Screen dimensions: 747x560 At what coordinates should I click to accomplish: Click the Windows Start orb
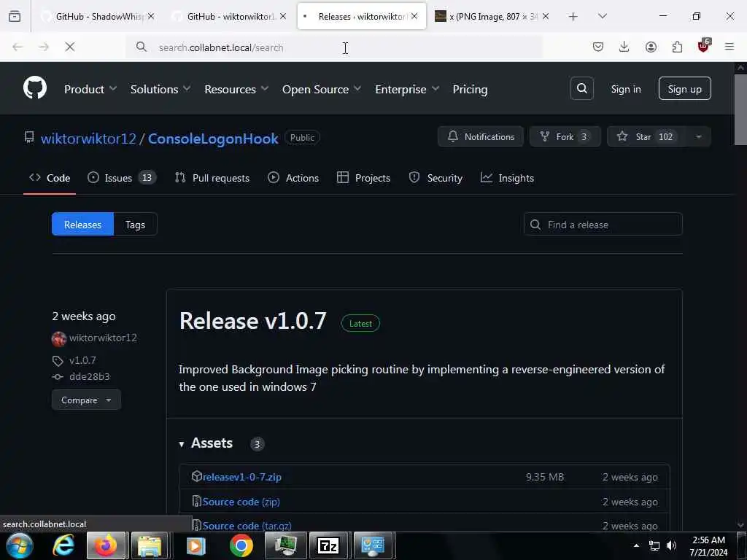18,545
